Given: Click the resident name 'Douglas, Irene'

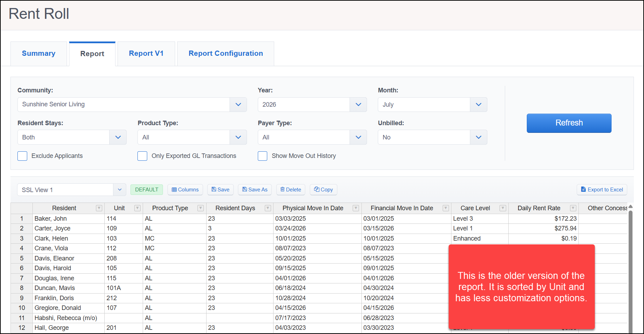Looking at the screenshot, I should 54,278.
